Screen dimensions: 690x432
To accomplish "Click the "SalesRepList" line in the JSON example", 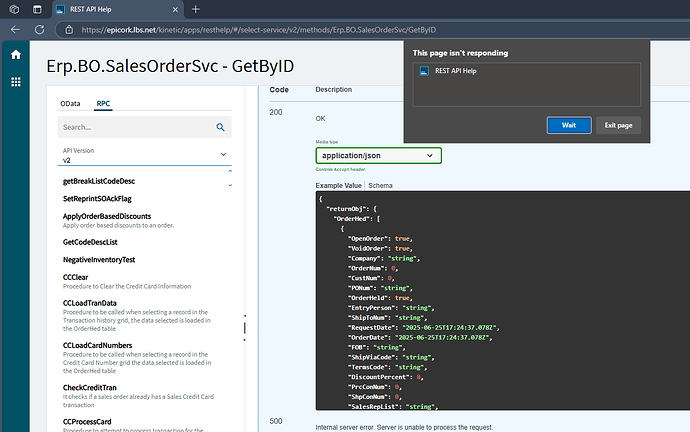I will (393, 406).
